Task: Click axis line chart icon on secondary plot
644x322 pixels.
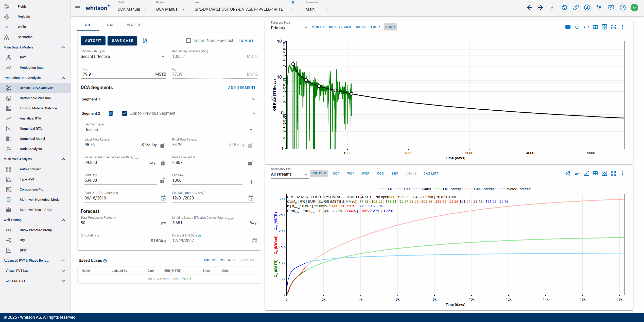Action: [x=586, y=173]
